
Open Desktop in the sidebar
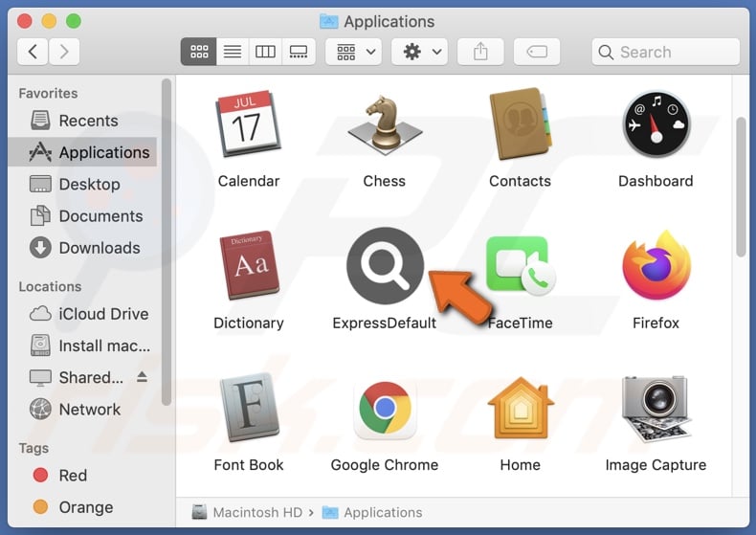(x=82, y=184)
